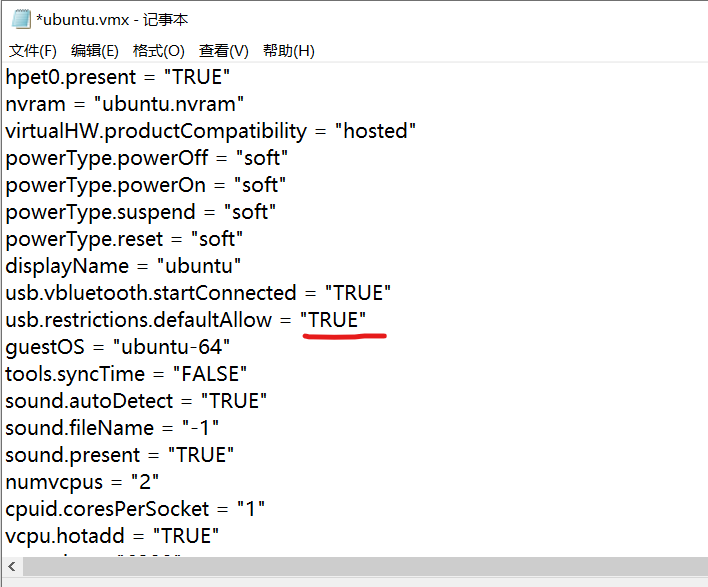Click the Notepad icon in the title bar
The width and height of the screenshot is (708, 587).
tap(21, 19)
